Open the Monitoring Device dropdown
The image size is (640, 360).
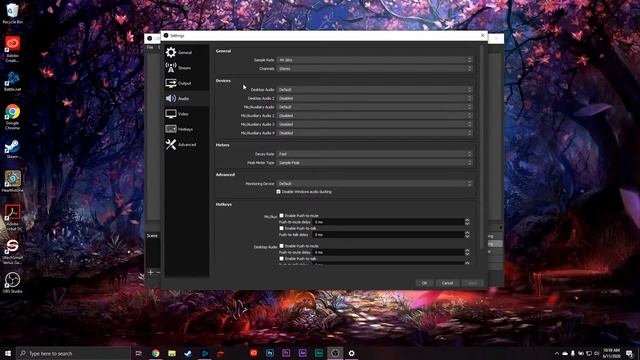374,184
